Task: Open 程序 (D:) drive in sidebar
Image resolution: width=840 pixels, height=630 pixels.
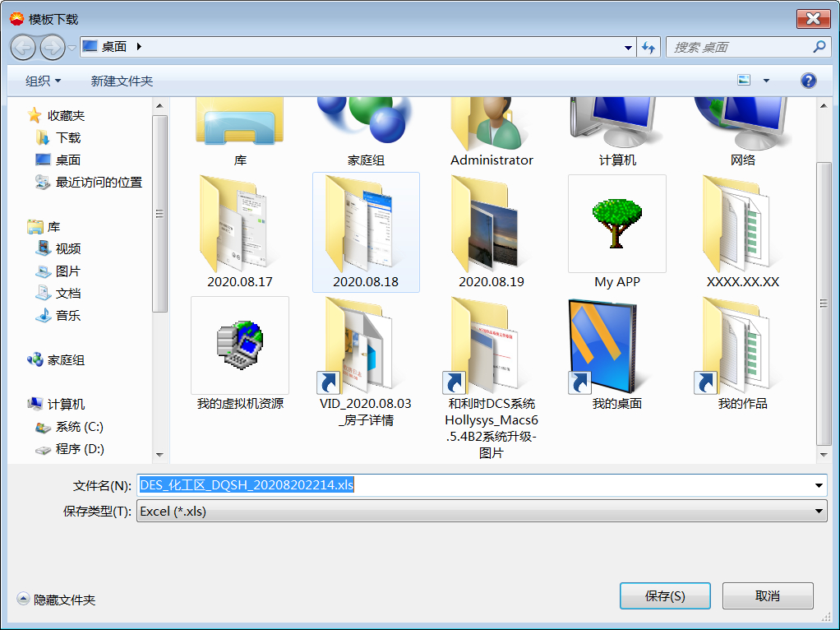Action: tap(70, 449)
